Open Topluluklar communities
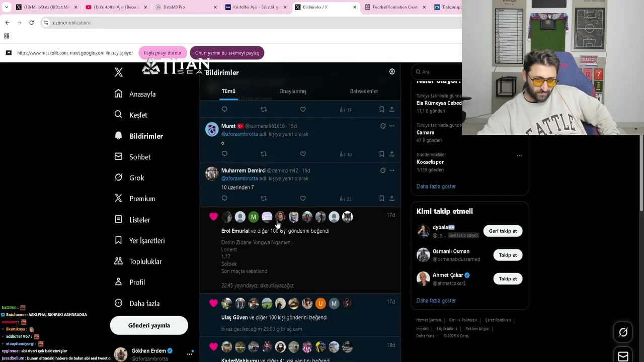 pos(138,261)
